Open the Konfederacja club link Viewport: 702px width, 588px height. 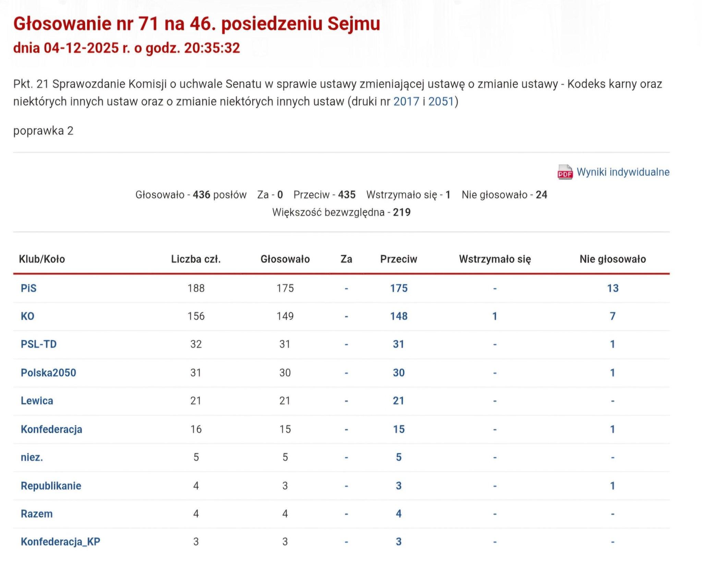51,429
